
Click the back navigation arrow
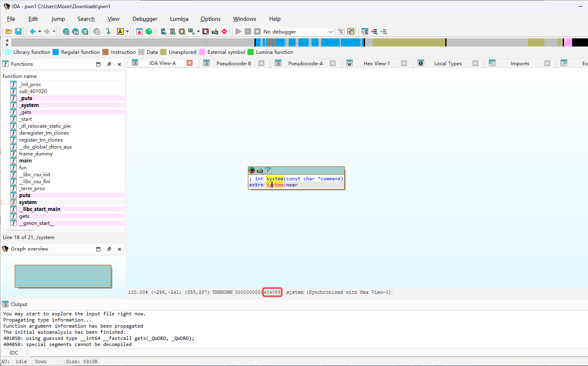coord(33,31)
